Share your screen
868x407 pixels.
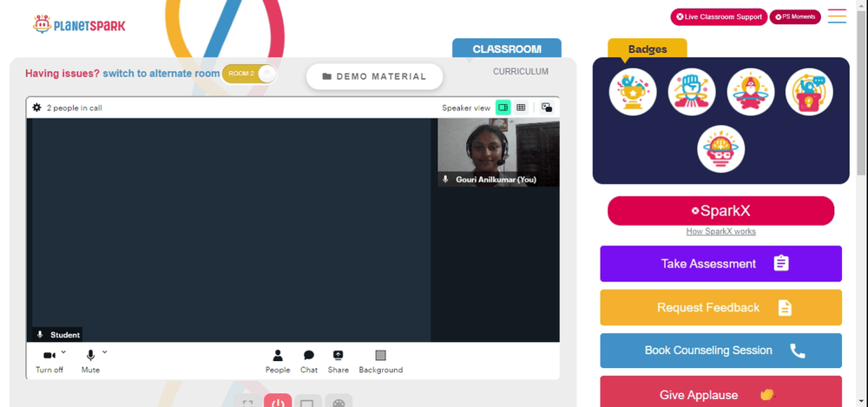339,362
